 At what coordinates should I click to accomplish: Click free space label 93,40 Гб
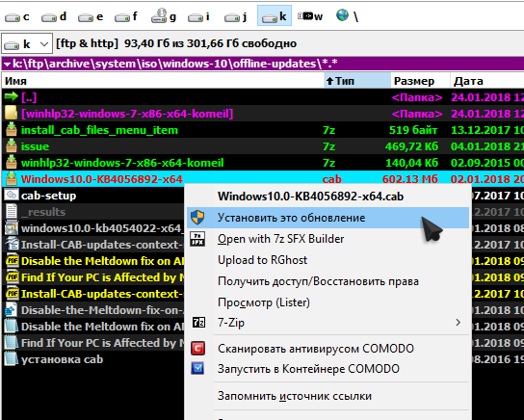[x=210, y=43]
